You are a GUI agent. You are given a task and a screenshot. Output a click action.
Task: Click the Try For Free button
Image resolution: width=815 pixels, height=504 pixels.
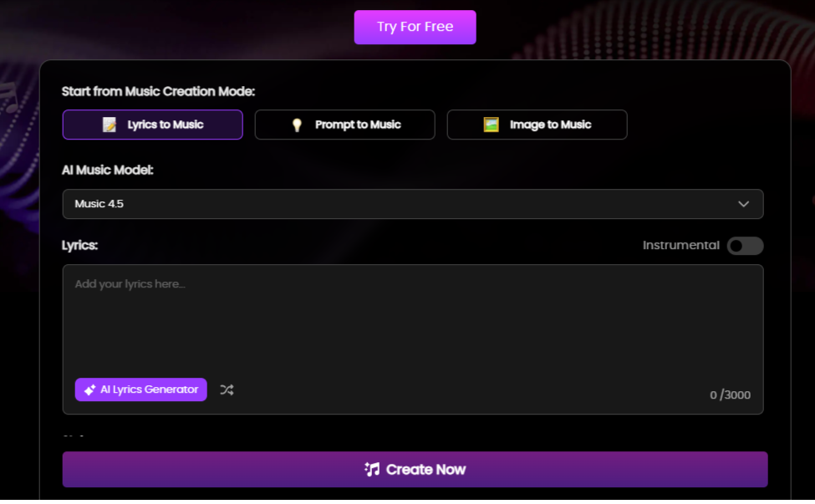[415, 27]
